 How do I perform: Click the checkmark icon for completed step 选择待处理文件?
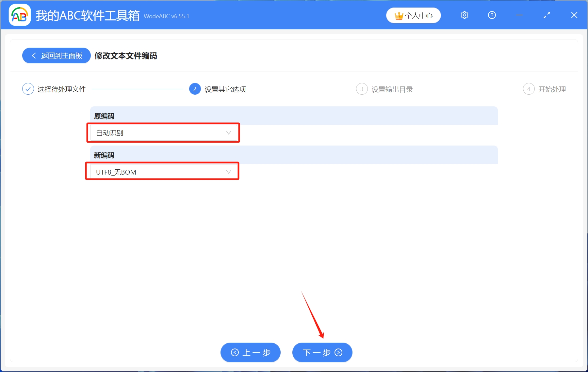click(x=28, y=89)
